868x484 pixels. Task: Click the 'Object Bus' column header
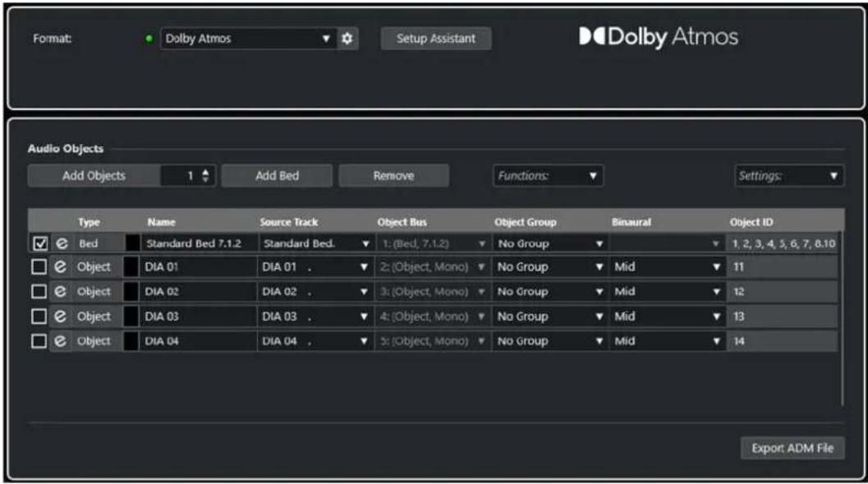click(x=402, y=222)
